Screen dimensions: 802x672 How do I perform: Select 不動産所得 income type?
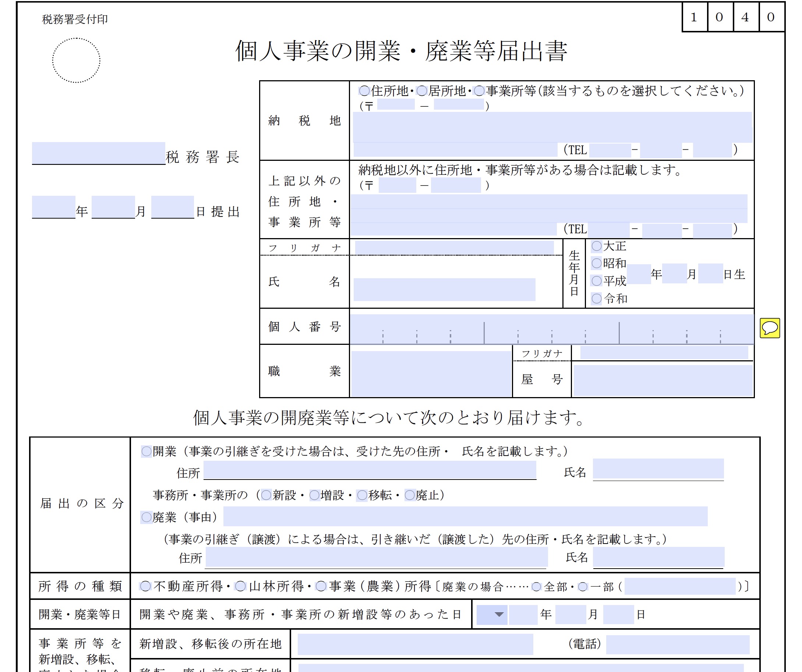coord(145,586)
